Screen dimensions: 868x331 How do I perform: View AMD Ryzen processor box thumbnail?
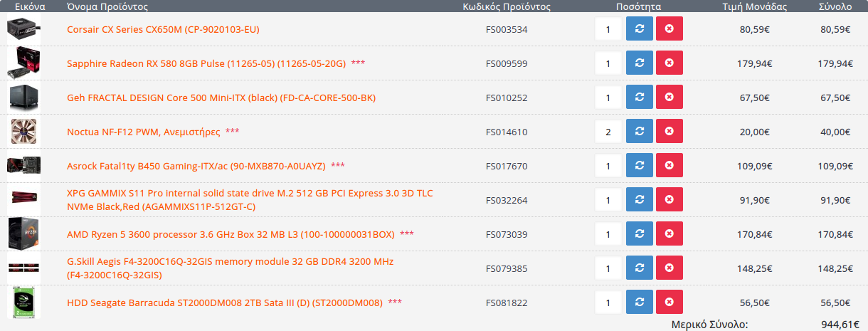pos(23,234)
